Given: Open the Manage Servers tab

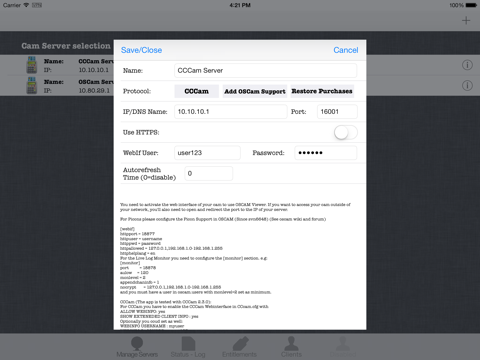Looking at the screenshot, I should pyautogui.click(x=137, y=347).
